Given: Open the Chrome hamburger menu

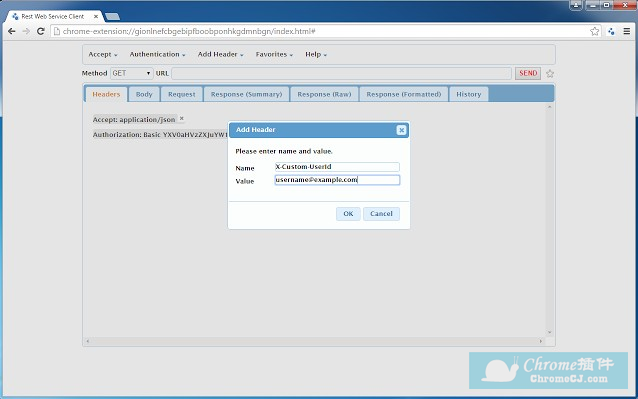Looking at the screenshot, I should coord(627,31).
